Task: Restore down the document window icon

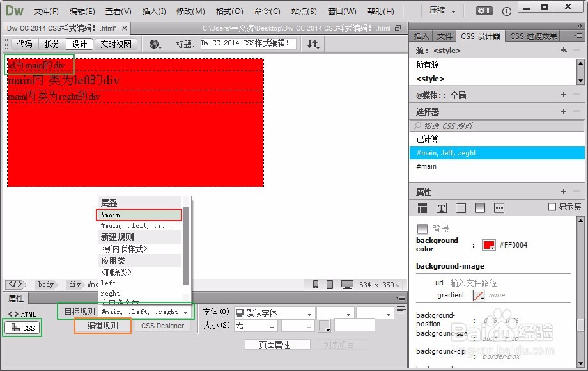Action: (x=398, y=28)
